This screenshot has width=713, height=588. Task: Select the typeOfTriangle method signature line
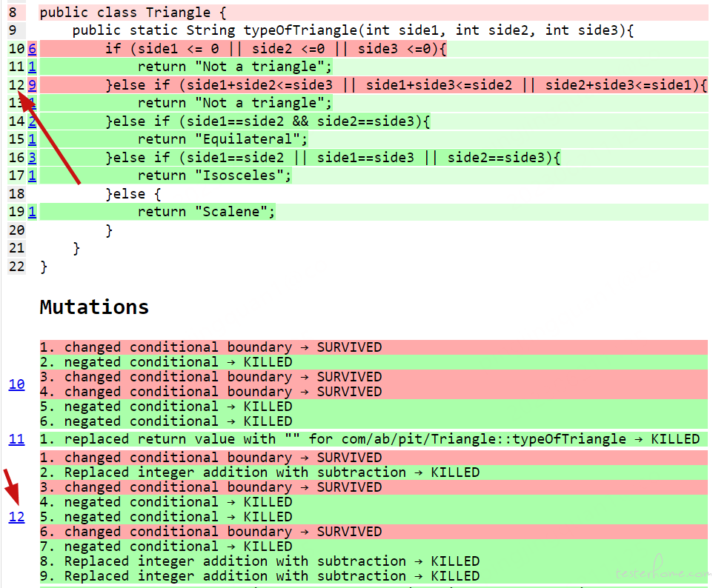353,30
